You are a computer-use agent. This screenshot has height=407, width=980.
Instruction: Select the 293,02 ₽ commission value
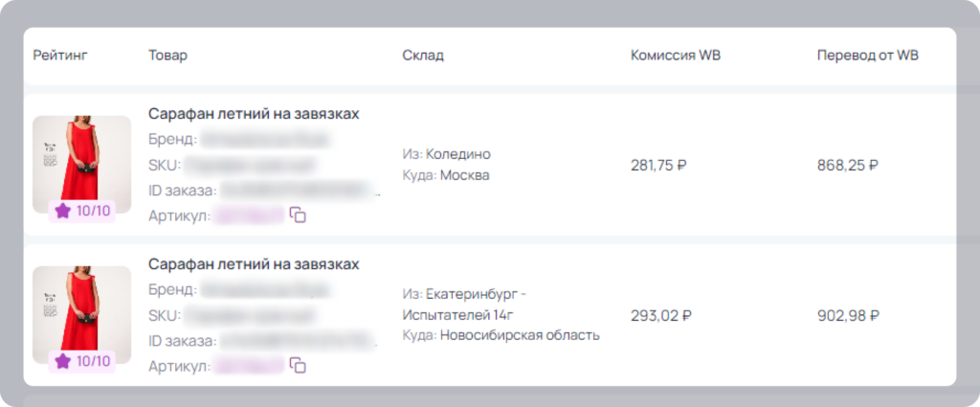(660, 316)
